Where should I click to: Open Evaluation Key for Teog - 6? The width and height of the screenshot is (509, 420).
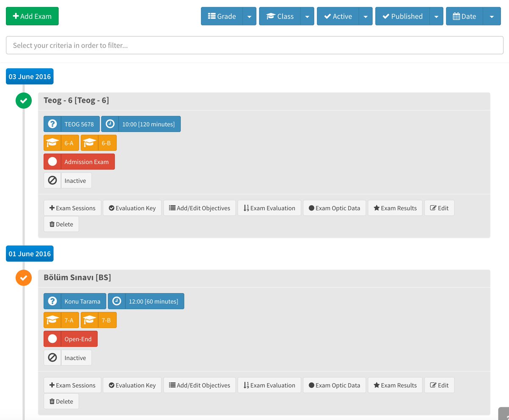click(132, 208)
